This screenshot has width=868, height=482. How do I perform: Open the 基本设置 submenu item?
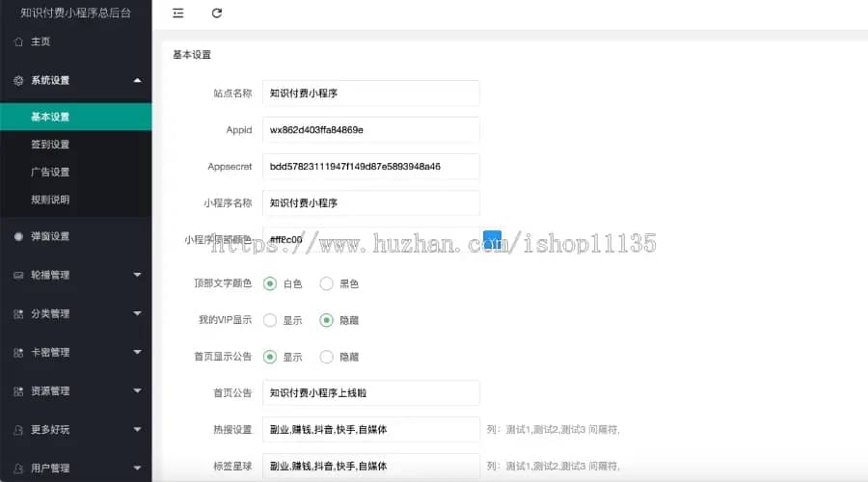pos(76,117)
